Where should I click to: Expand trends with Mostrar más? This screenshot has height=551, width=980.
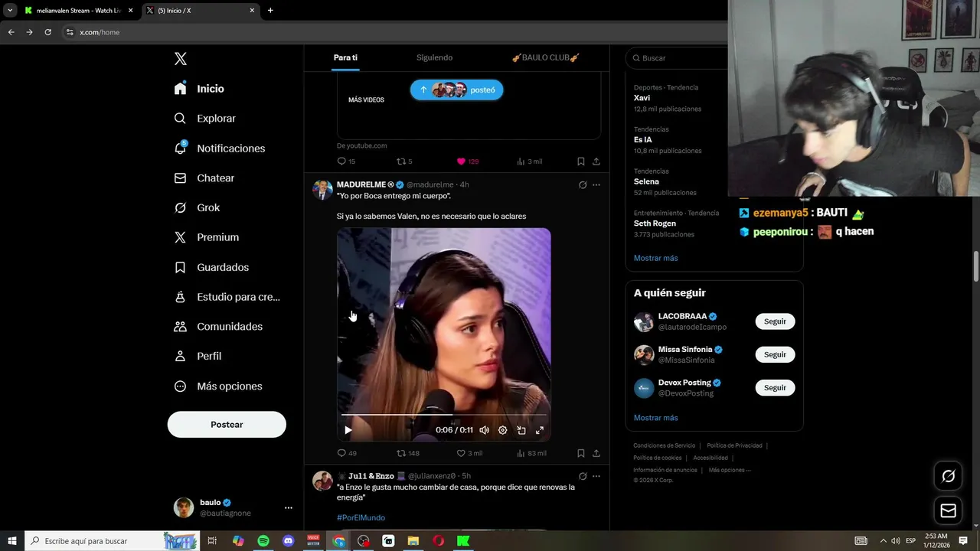click(x=655, y=258)
